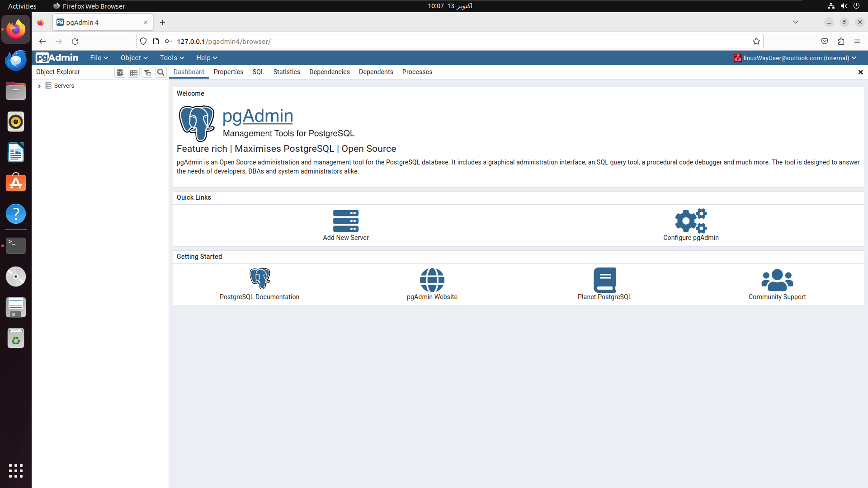Image resolution: width=868 pixels, height=488 pixels.
Task: Show Applications grid in dock
Action: [x=16, y=470]
